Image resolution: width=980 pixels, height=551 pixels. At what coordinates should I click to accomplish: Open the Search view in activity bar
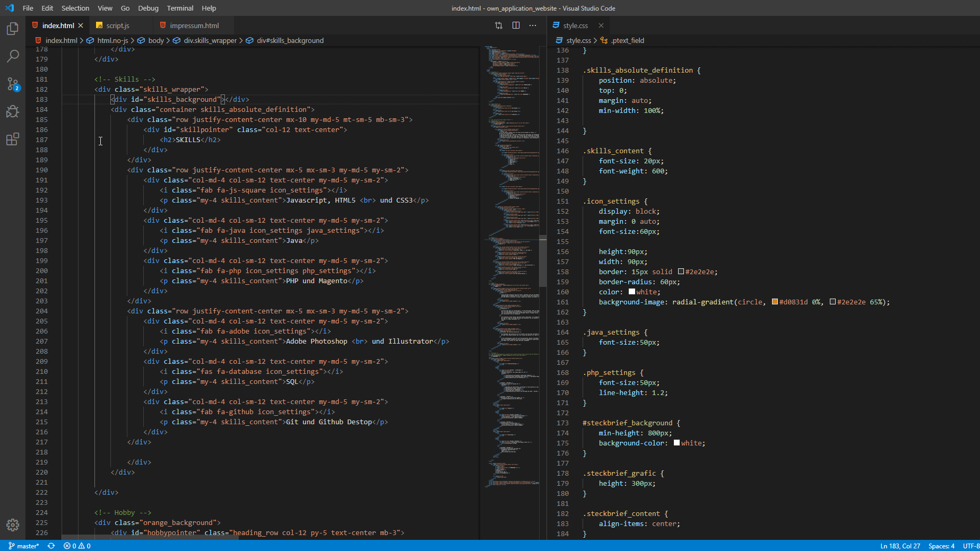[13, 56]
